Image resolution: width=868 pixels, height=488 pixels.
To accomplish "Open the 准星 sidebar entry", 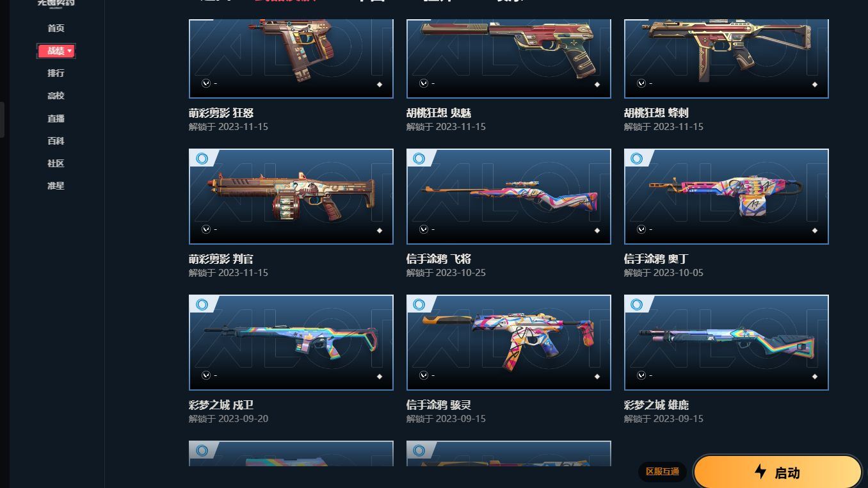I will 56,186.
